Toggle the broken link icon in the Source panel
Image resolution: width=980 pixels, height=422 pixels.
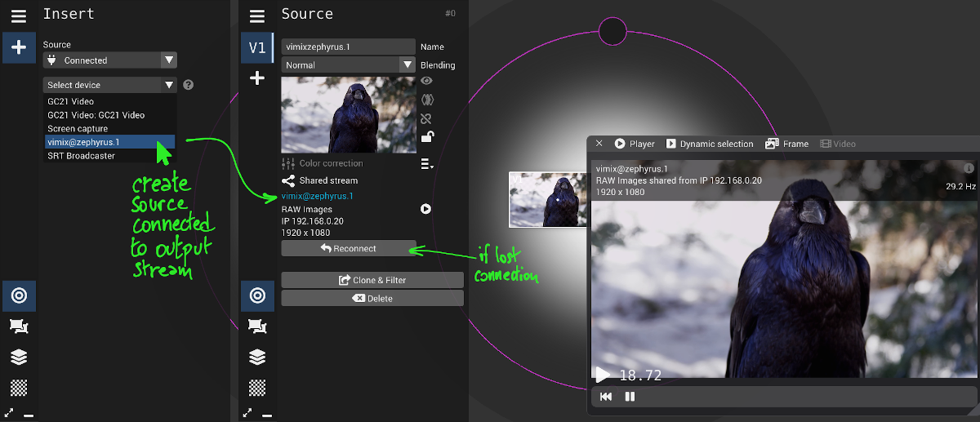pos(426,119)
